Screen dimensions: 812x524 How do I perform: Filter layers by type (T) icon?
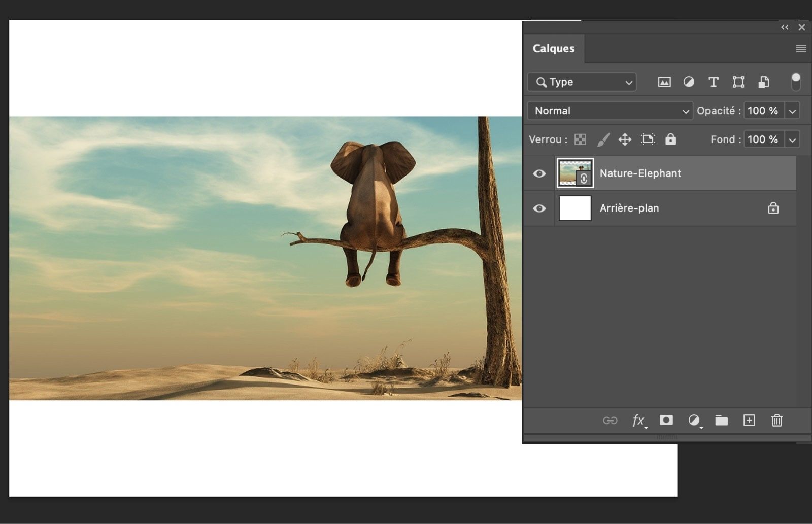pos(713,82)
